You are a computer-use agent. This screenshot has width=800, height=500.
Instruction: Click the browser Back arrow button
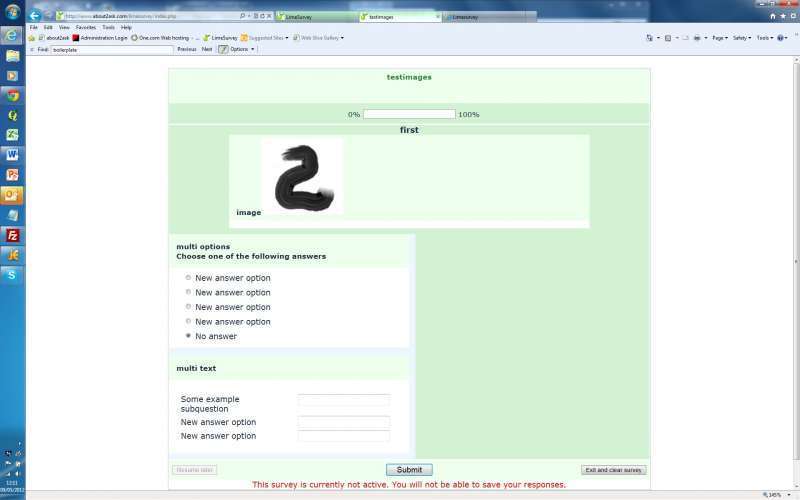coord(35,16)
